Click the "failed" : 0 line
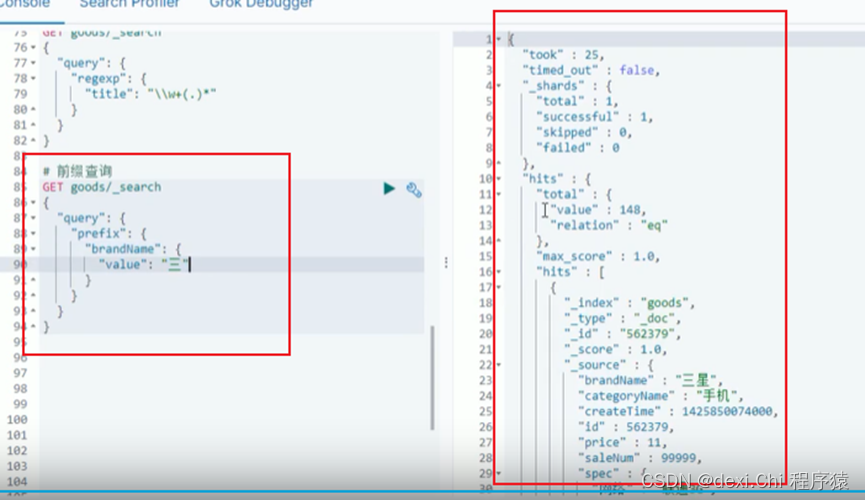This screenshot has width=865, height=500. [x=578, y=148]
